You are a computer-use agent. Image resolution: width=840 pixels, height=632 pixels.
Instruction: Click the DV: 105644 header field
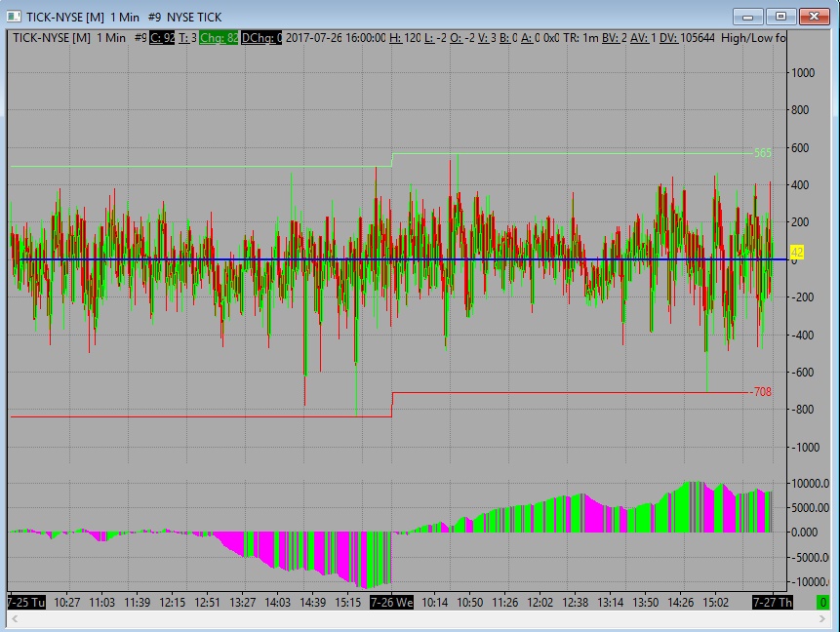coord(688,37)
